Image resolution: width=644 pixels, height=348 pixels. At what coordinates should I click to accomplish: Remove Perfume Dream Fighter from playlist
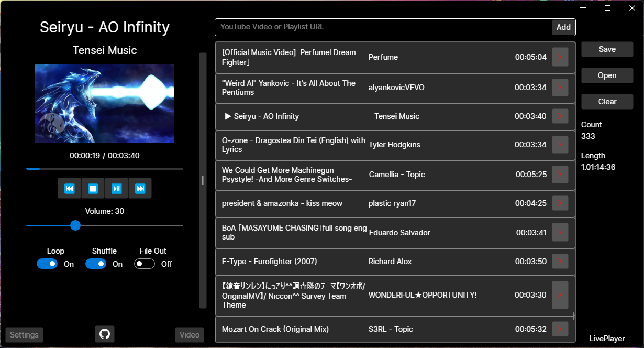[x=560, y=57]
